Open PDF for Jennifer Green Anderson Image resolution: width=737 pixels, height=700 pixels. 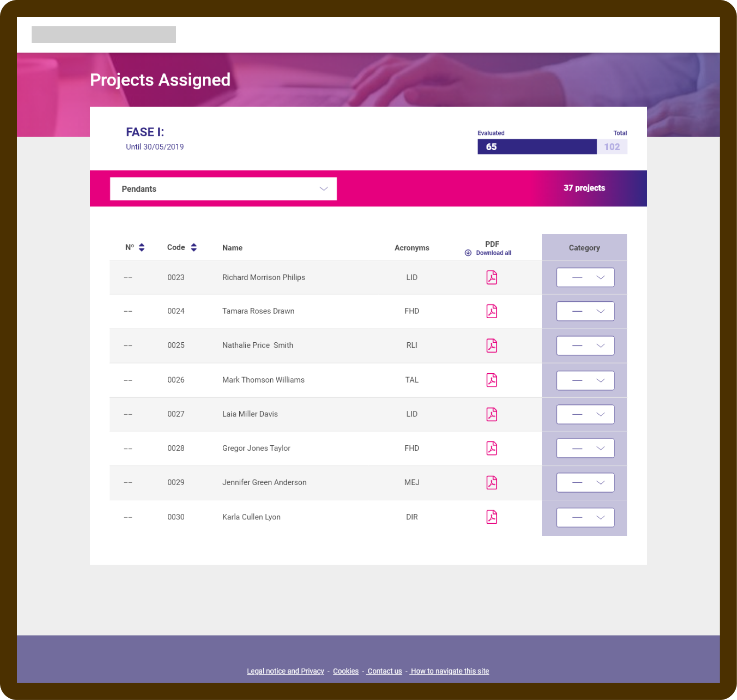(492, 482)
